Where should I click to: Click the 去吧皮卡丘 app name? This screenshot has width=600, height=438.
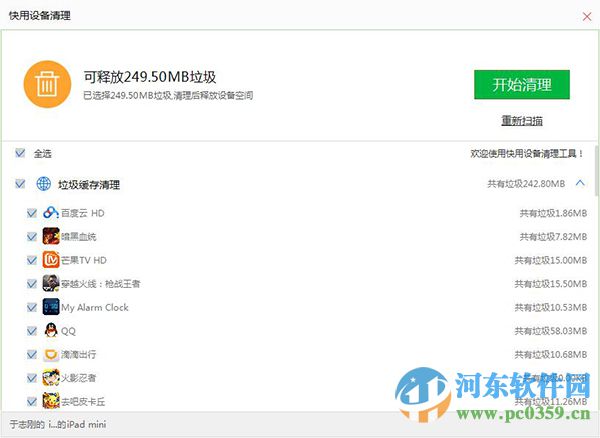(x=83, y=402)
